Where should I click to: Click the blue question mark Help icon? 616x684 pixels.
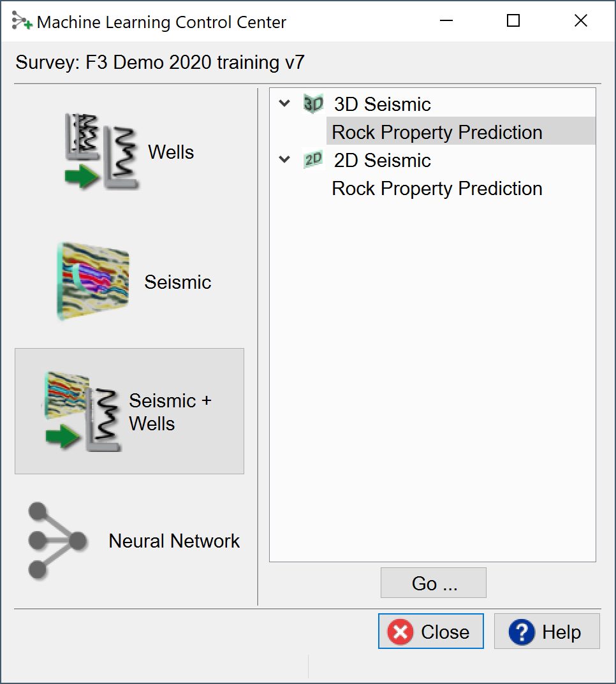pyautogui.click(x=522, y=632)
